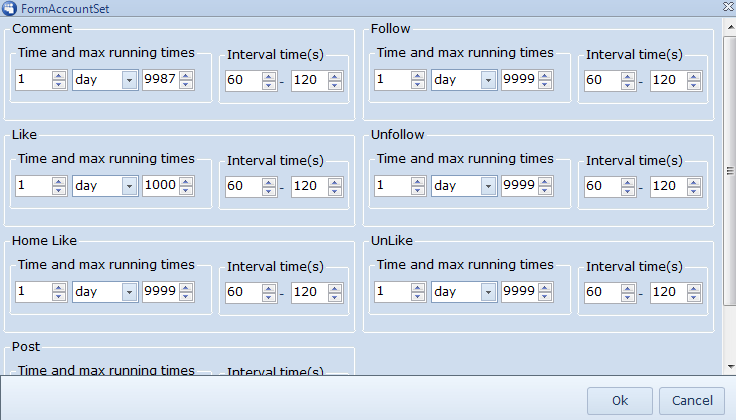736x420 pixels.
Task: Increase Comment max running times value
Action: click(186, 75)
